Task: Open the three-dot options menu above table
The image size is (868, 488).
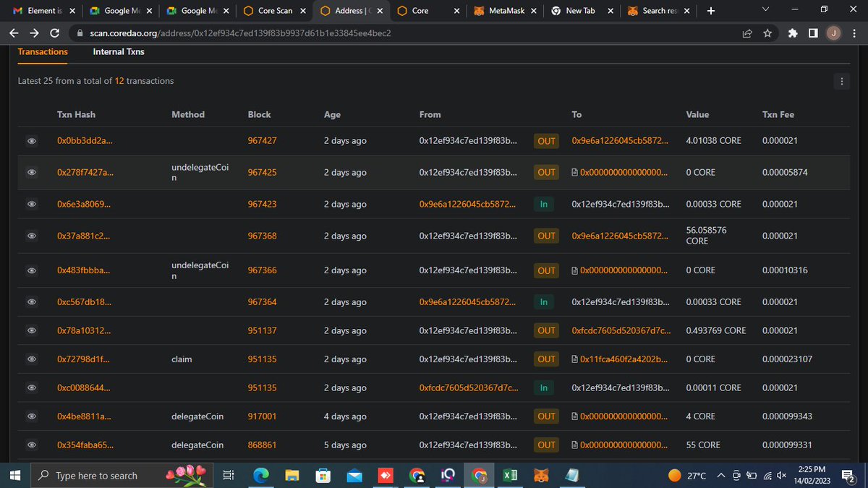Action: (x=841, y=81)
